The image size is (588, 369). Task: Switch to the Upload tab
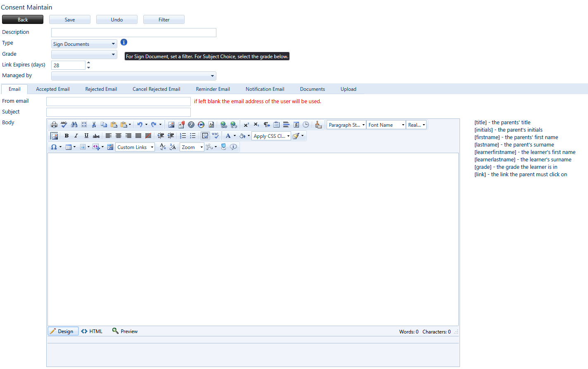[349, 89]
